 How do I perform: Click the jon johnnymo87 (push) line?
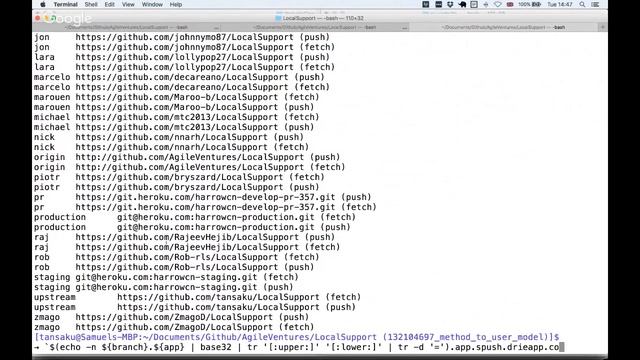click(182, 37)
